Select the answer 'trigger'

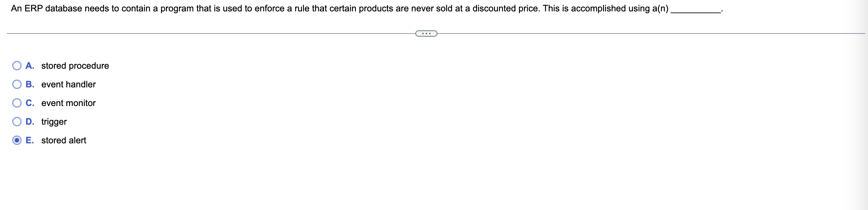(54, 121)
